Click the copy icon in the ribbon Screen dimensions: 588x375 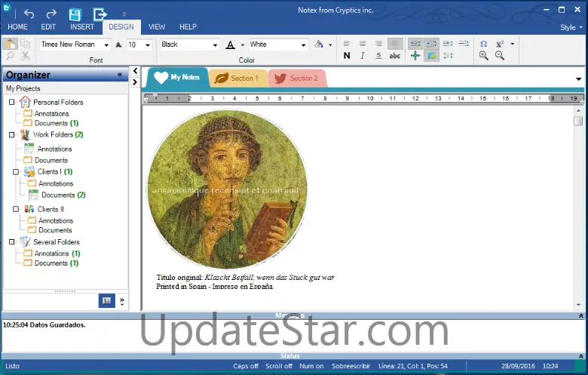coord(25,44)
